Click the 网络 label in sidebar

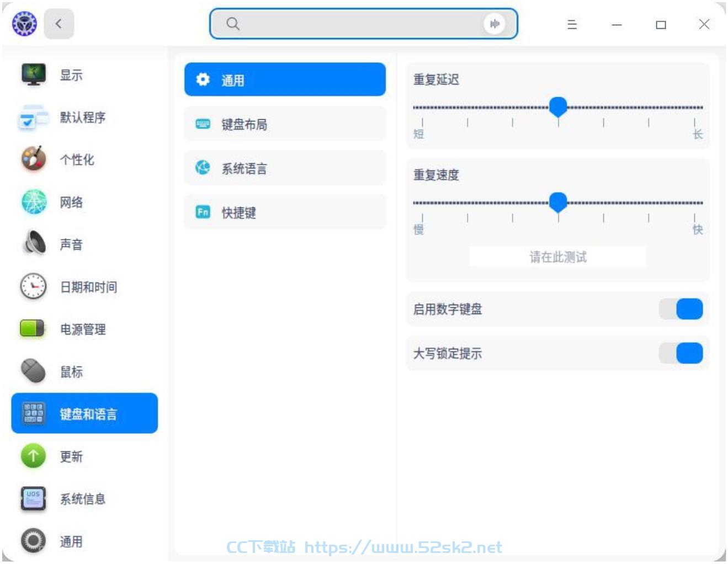71,202
